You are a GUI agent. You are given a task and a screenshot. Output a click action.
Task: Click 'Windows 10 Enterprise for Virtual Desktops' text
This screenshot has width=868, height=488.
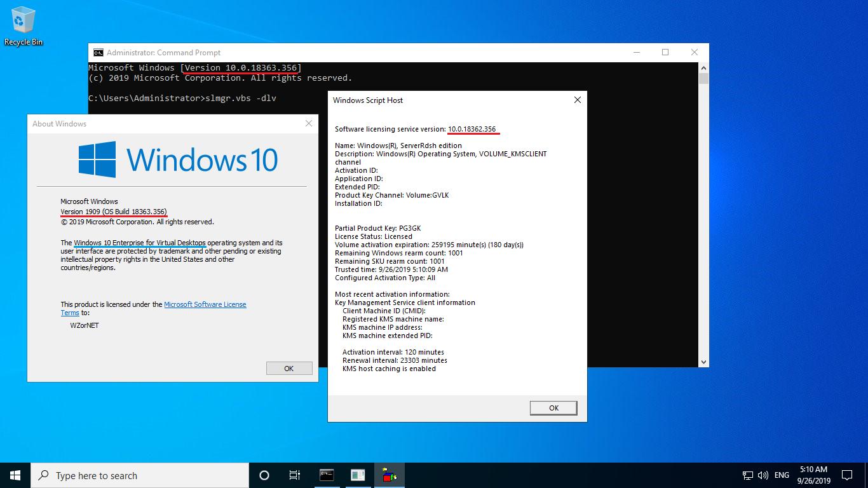(140, 243)
